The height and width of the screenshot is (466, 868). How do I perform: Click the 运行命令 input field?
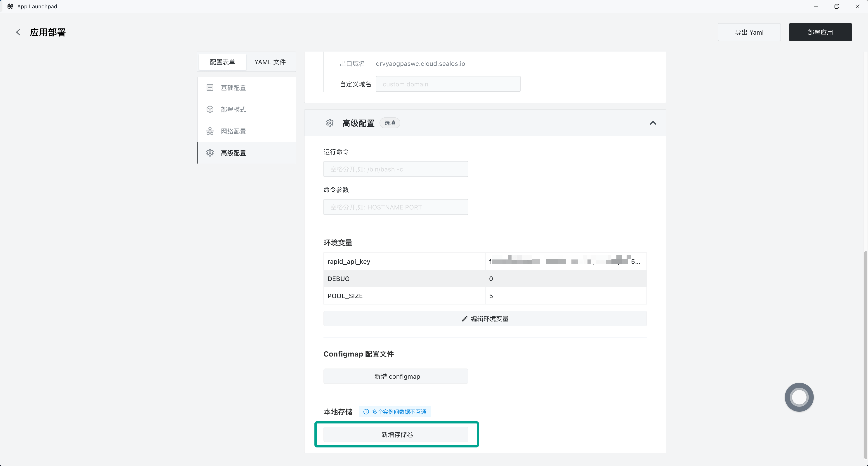396,169
